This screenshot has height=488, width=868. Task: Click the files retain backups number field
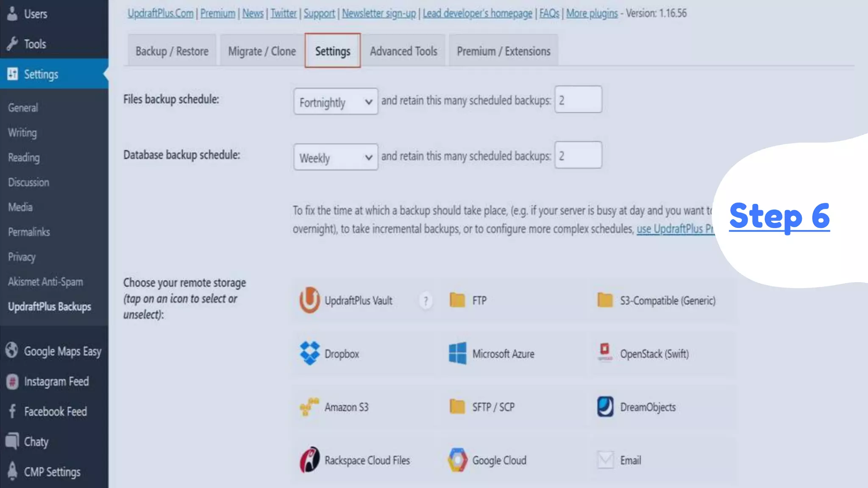pos(578,100)
